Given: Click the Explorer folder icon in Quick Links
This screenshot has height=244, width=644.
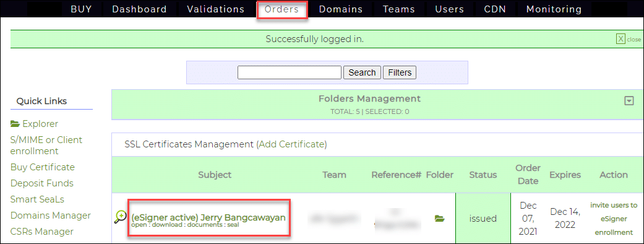Looking at the screenshot, I should point(15,124).
